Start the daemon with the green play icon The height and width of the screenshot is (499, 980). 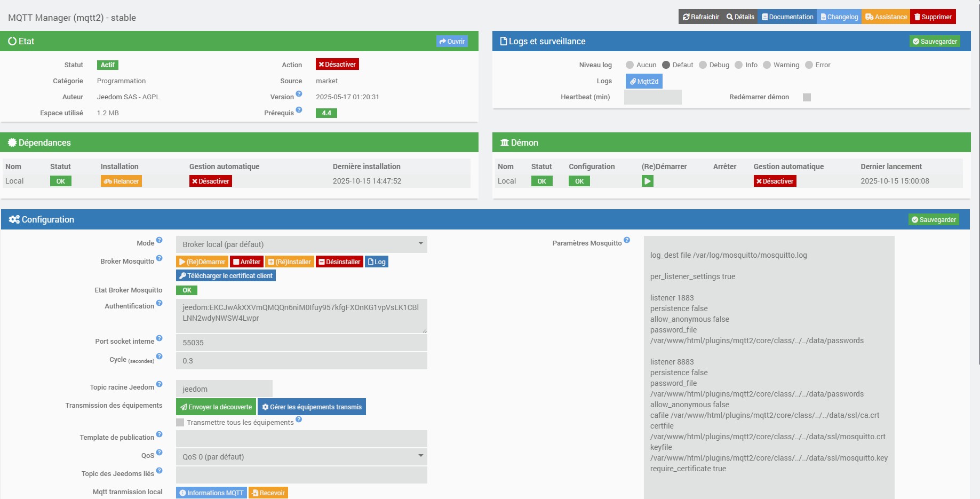pos(647,181)
